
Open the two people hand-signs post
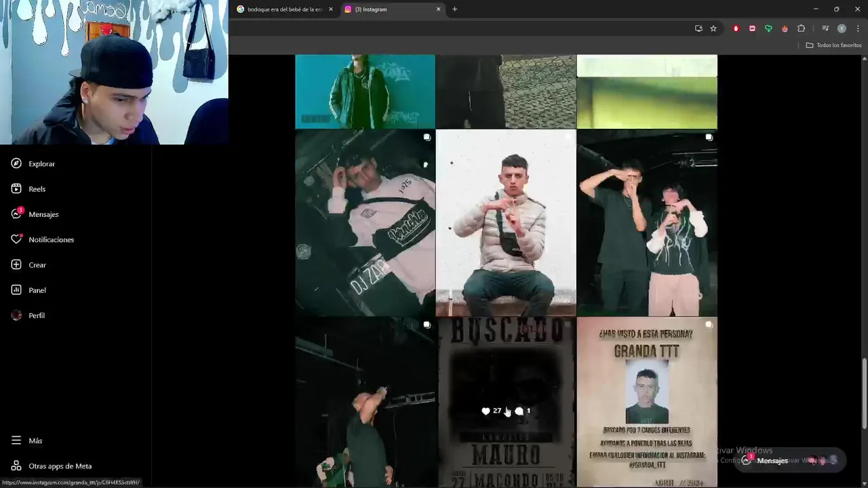click(647, 223)
